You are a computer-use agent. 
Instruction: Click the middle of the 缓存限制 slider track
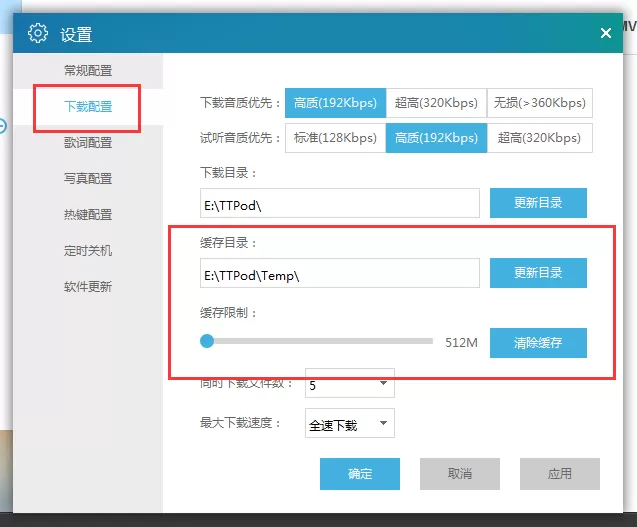[317, 341]
